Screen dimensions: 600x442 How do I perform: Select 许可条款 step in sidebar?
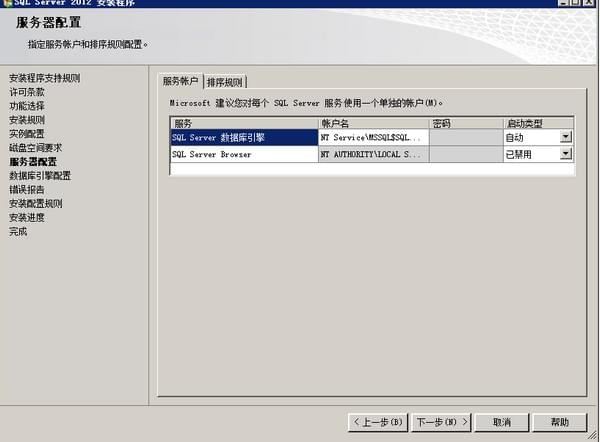coord(27,92)
